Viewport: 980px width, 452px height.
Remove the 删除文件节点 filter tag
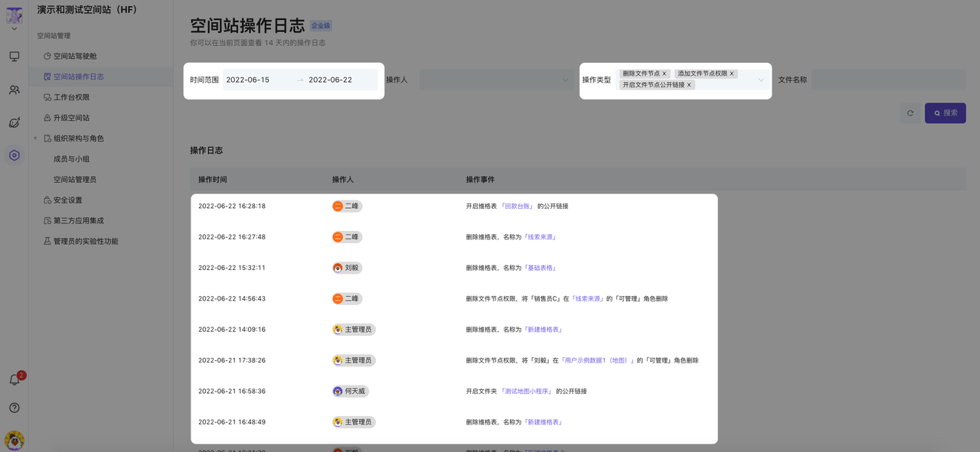point(665,73)
